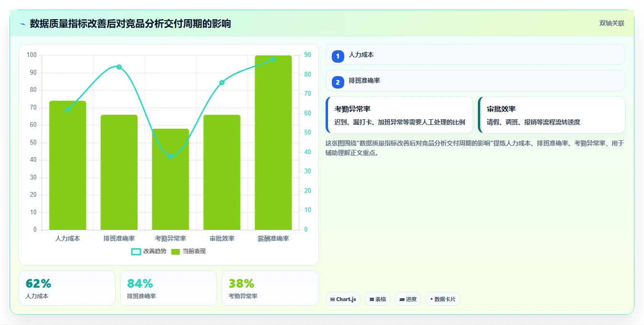Click the icon inside 表格 tag
The width and height of the screenshot is (644, 325).
(372, 299)
